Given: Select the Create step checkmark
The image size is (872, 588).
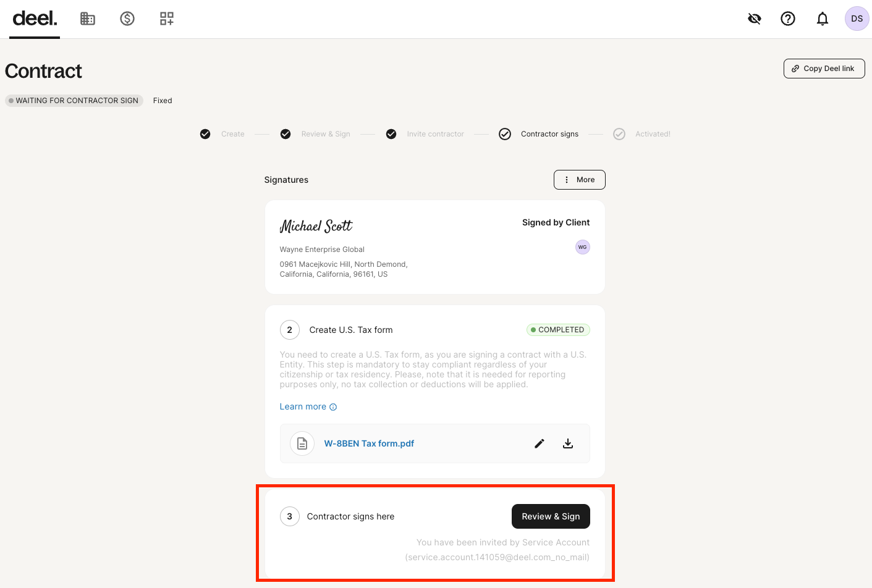Looking at the screenshot, I should [205, 134].
